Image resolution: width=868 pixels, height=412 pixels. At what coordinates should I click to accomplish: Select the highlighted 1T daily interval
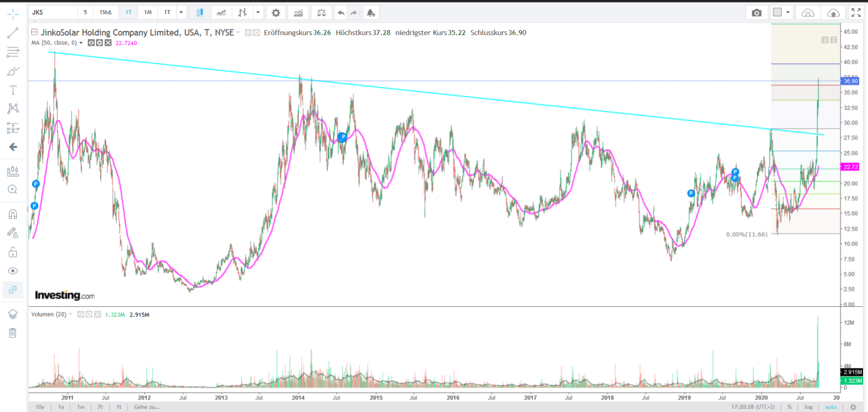pos(128,13)
